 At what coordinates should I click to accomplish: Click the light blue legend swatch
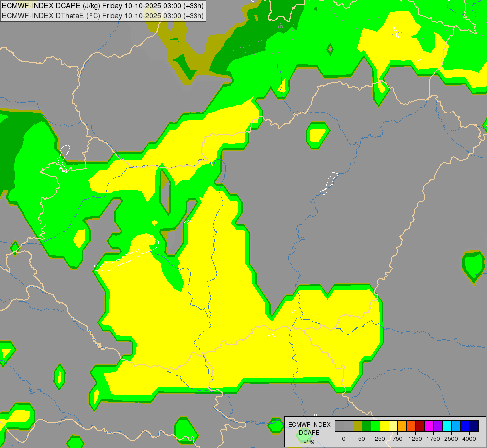456,426
